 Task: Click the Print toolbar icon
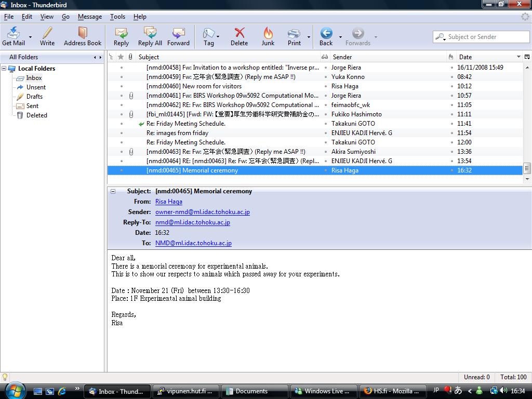tap(294, 36)
